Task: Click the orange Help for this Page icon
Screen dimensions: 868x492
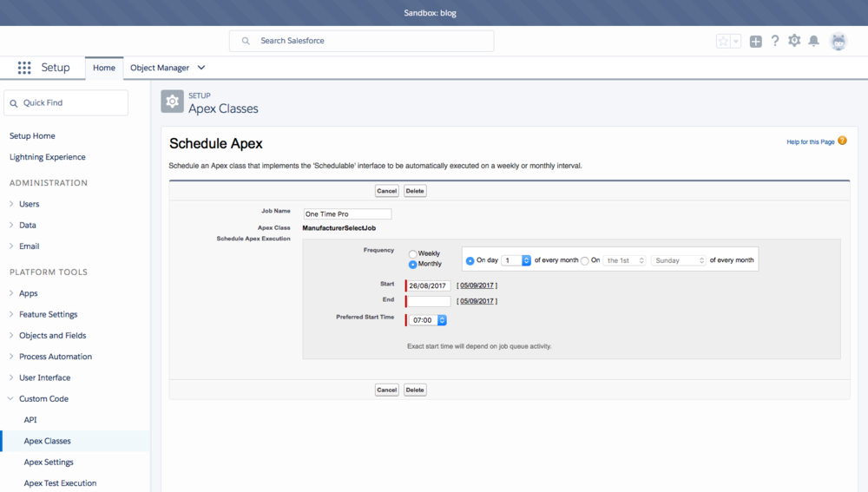Action: (x=842, y=141)
